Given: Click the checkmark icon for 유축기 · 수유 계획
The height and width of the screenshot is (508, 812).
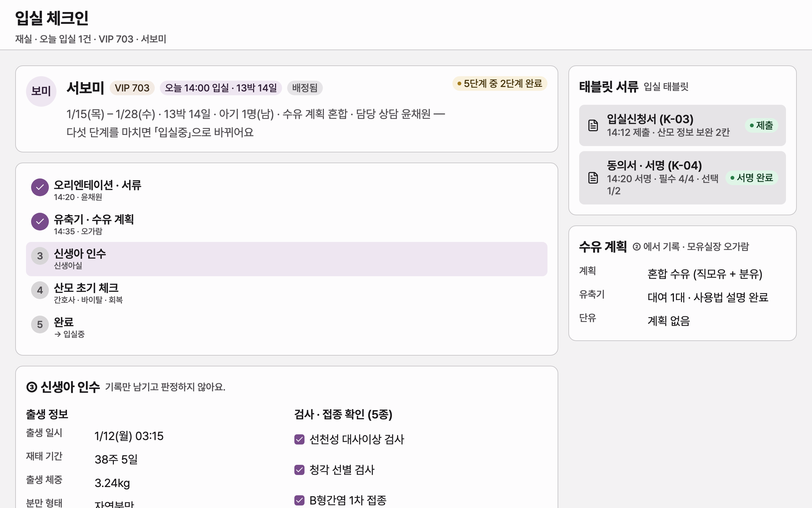Looking at the screenshot, I should click(40, 221).
